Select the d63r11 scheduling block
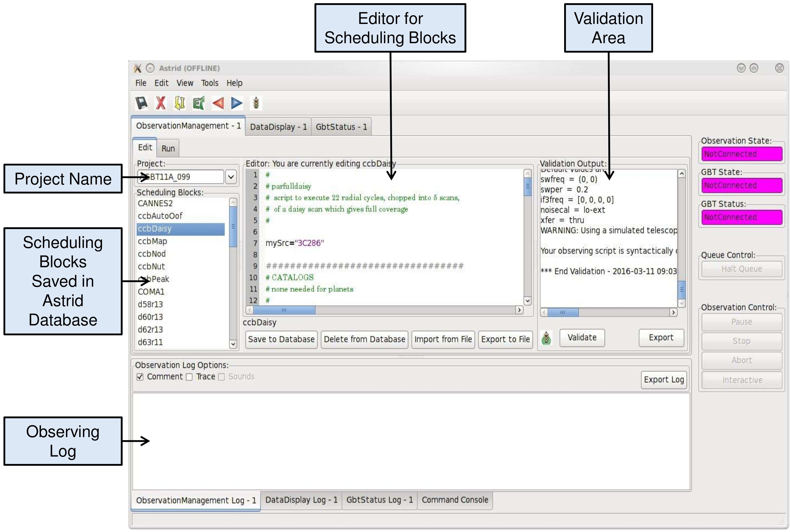The height and width of the screenshot is (532, 790). (181, 342)
